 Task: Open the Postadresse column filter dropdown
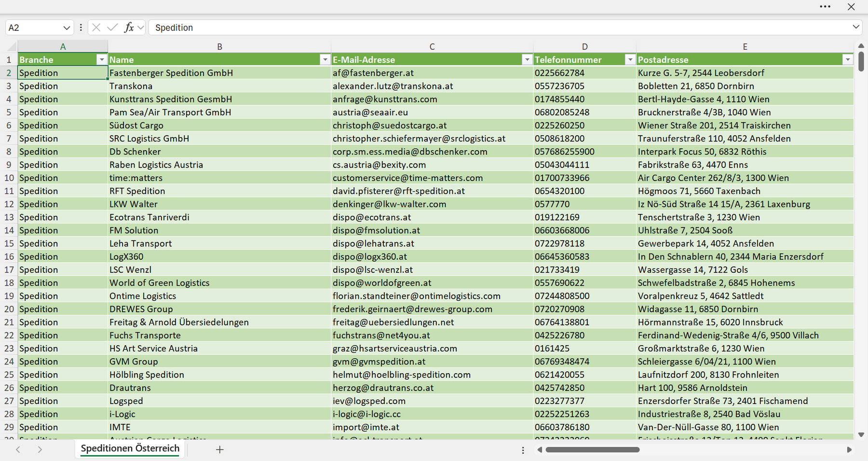tap(848, 59)
